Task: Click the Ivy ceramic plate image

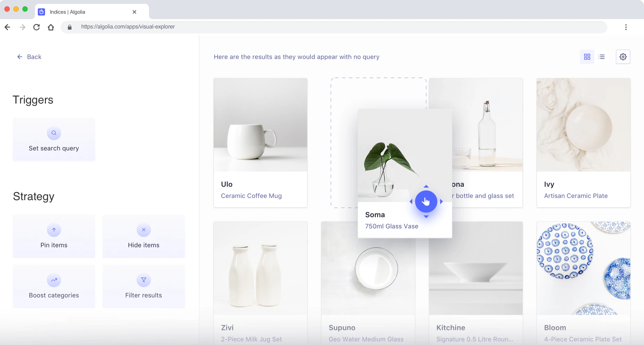Action: point(583,125)
